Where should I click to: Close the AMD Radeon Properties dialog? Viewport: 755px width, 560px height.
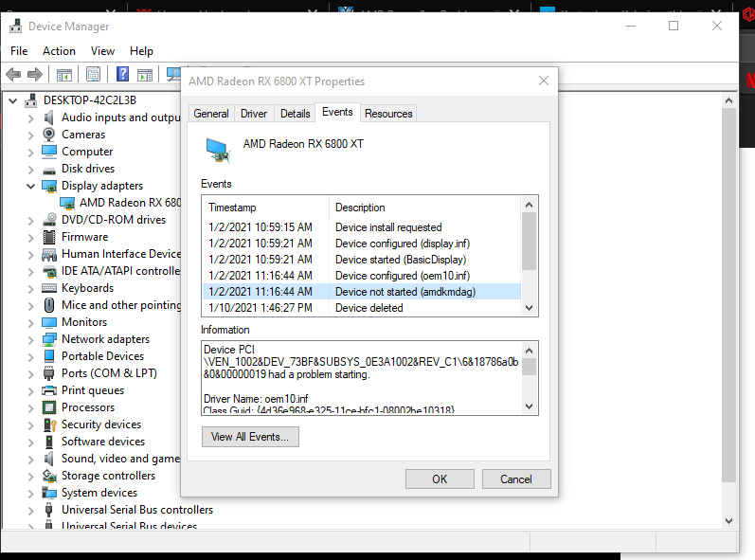click(x=544, y=81)
